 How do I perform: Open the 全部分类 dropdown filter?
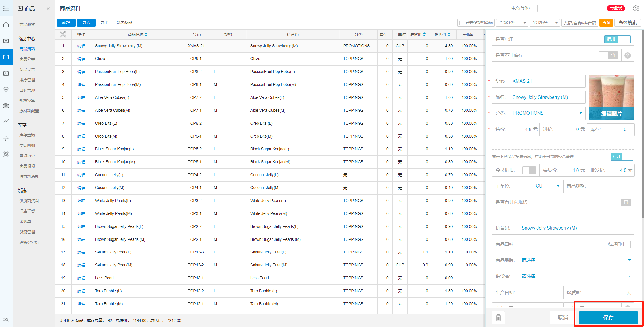pos(512,23)
